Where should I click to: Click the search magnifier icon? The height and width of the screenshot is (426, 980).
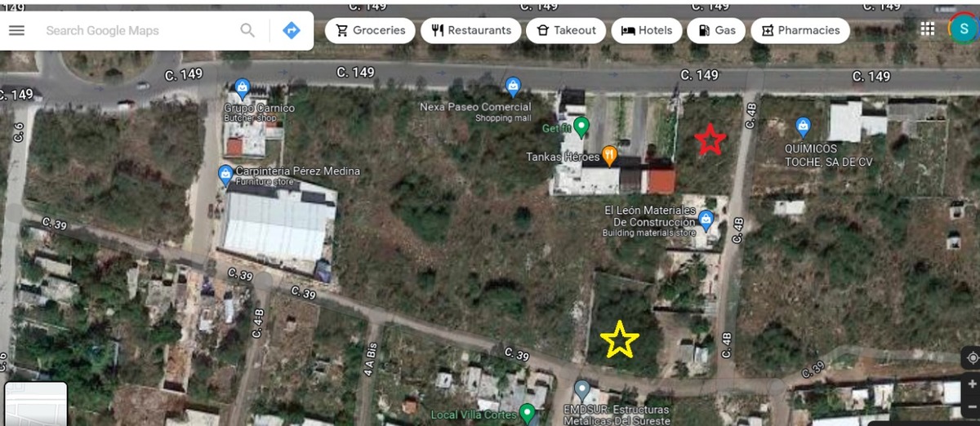(247, 30)
